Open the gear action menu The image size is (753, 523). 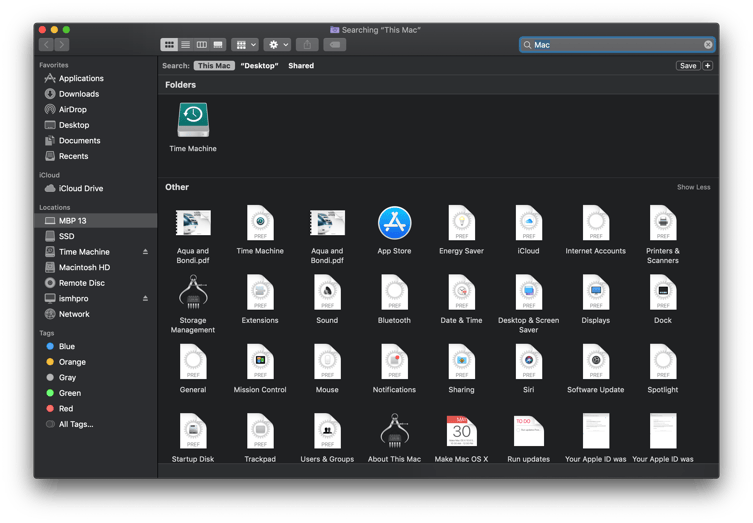[278, 45]
